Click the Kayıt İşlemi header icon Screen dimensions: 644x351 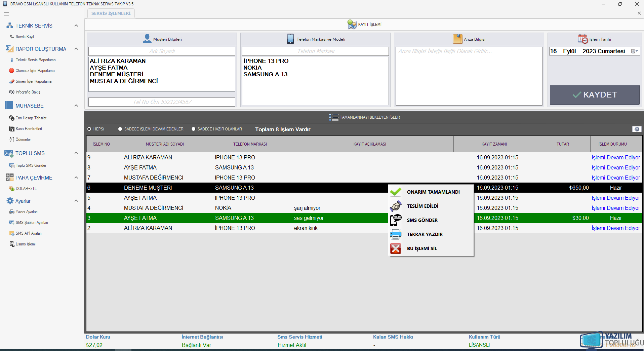pos(352,24)
